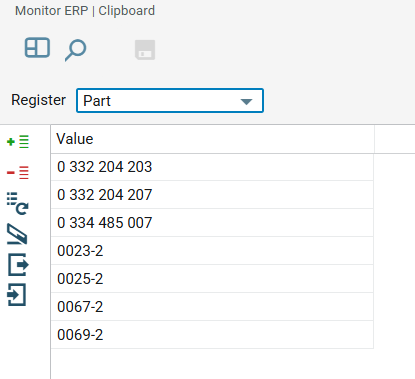Screen dimensions: 415x379
Task: Remove row with red minus icon
Action: tap(18, 172)
